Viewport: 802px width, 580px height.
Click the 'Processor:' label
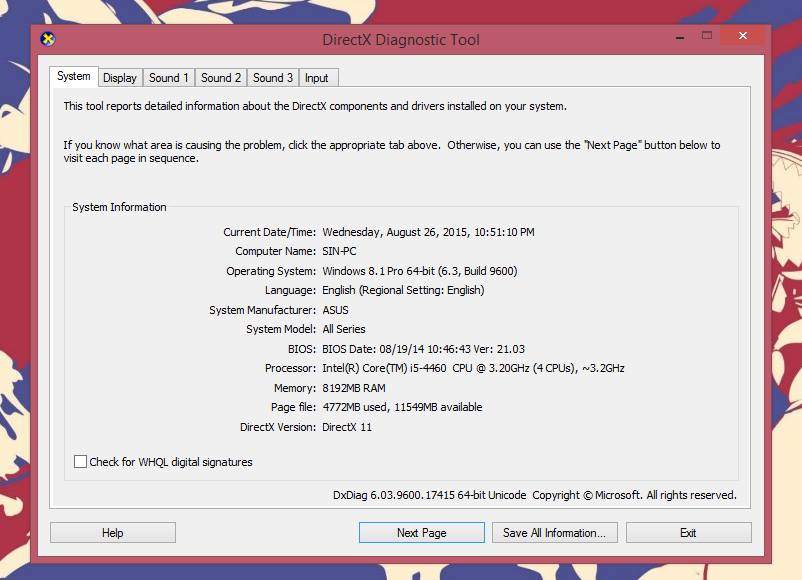(x=291, y=368)
